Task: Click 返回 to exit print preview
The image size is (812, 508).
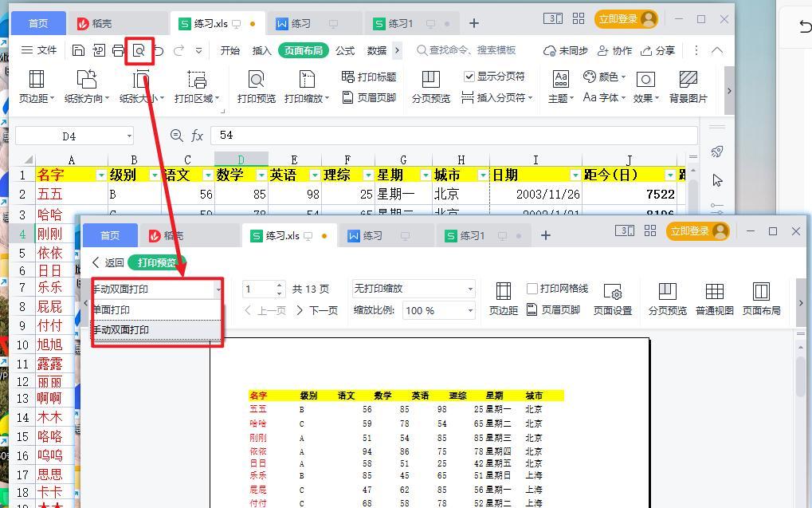Action: (108, 263)
